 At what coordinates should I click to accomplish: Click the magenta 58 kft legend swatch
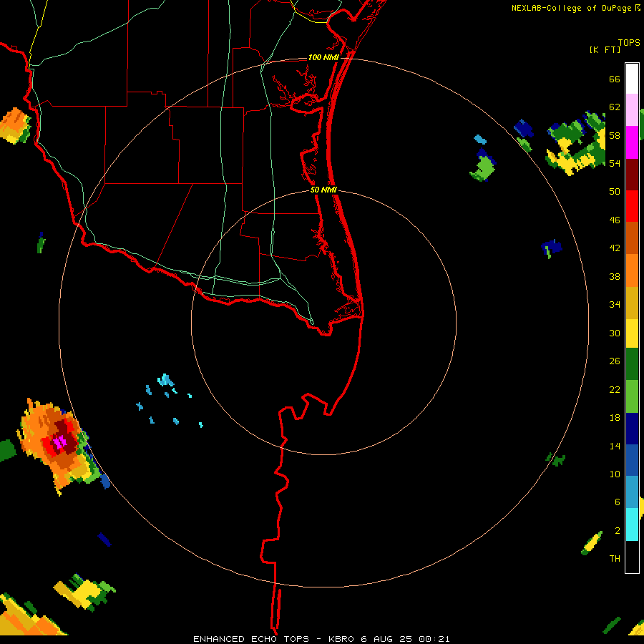tap(632, 142)
